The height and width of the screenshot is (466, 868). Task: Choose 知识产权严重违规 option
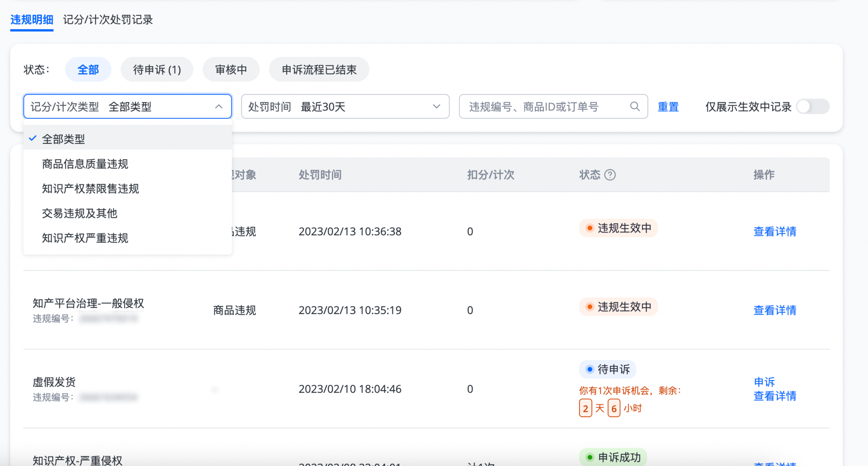pyautogui.click(x=128, y=238)
